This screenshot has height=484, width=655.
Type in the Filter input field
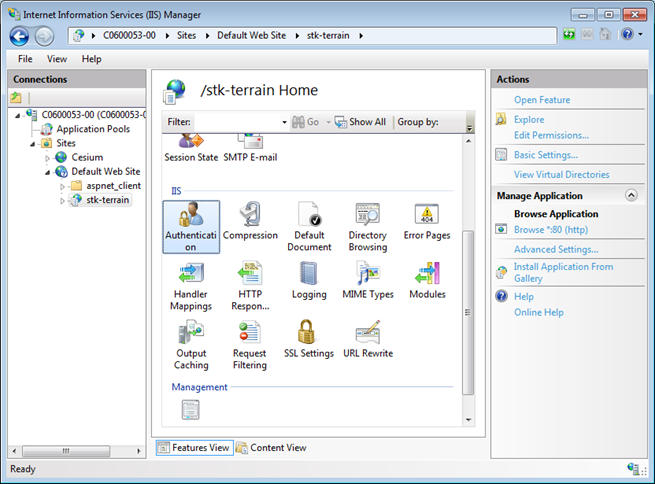click(238, 122)
